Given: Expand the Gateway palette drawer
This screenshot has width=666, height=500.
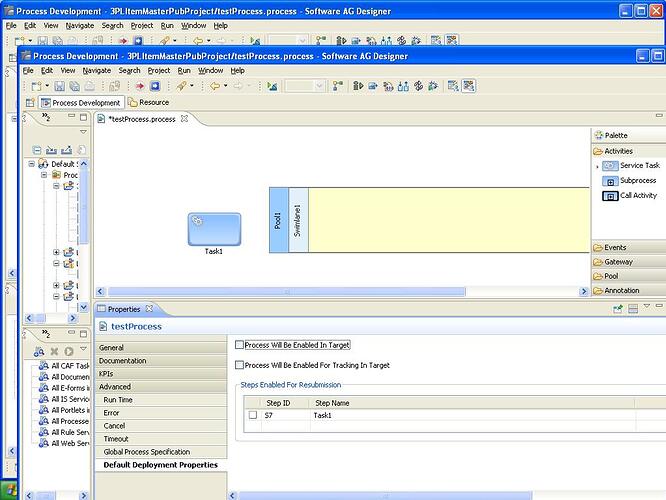Looking at the screenshot, I should click(629, 262).
